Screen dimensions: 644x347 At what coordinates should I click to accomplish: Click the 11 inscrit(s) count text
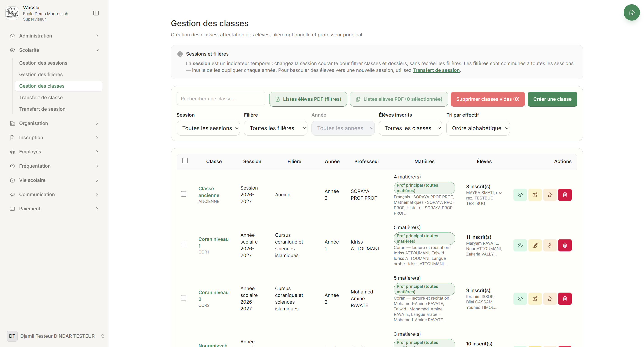pos(478,237)
